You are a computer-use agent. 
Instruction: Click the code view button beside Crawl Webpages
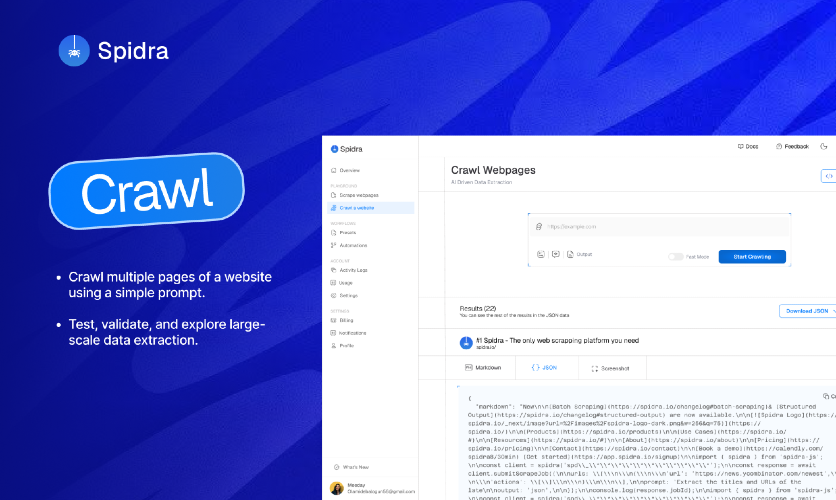point(829,176)
